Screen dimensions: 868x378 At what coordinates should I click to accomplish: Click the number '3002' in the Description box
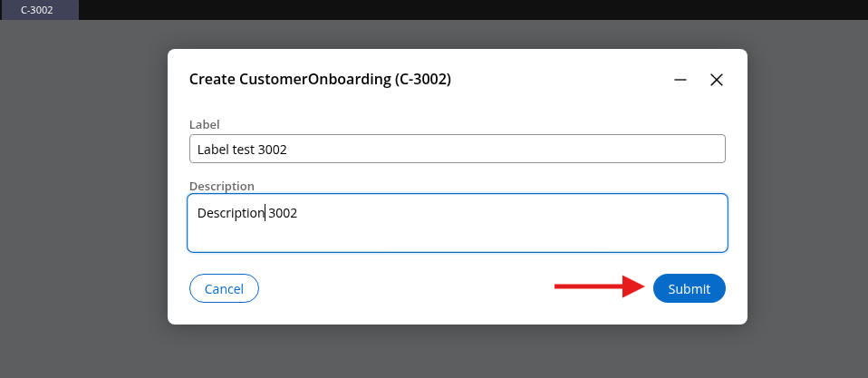click(283, 214)
